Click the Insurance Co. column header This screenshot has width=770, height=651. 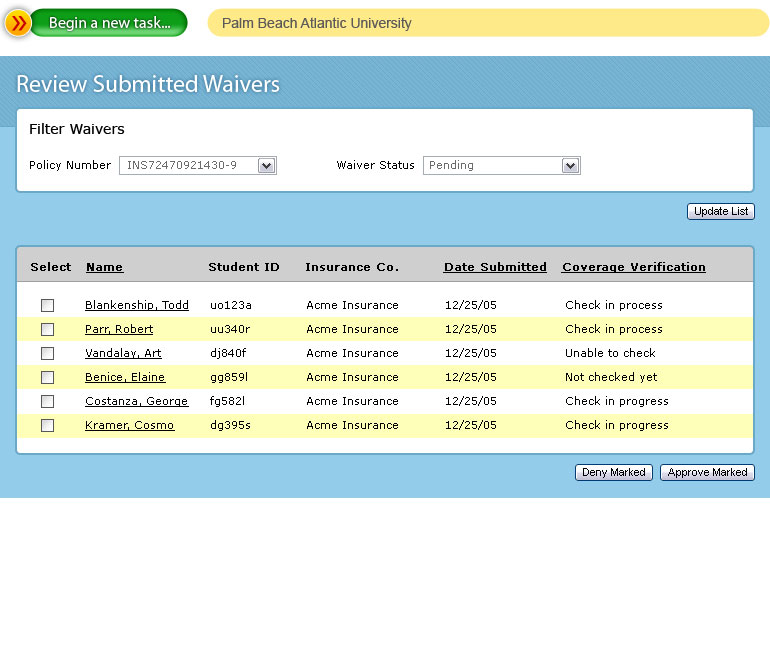tap(352, 267)
